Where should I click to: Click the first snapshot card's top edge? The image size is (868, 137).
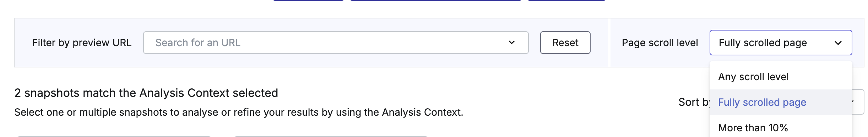114,136
